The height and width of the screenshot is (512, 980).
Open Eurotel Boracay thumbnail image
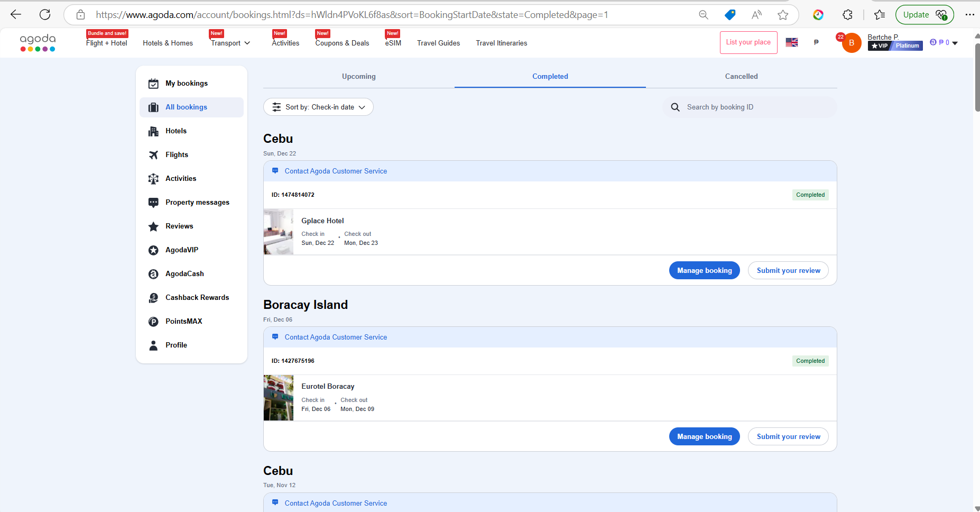click(x=279, y=398)
